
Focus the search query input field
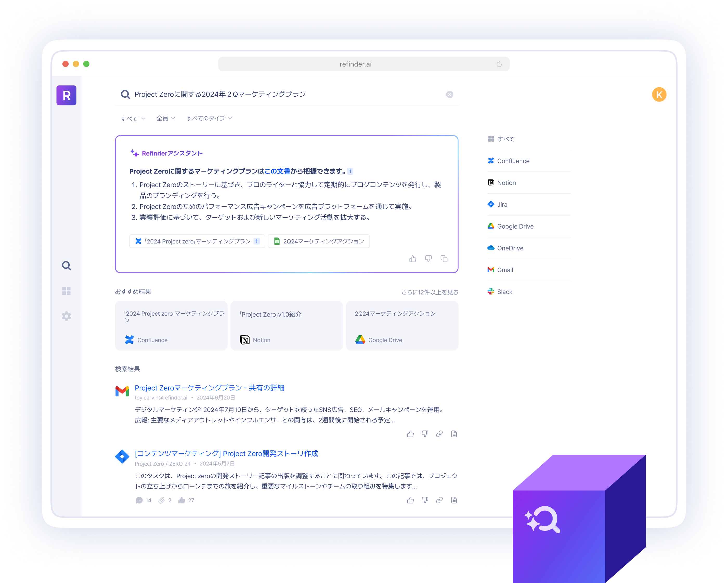(287, 95)
